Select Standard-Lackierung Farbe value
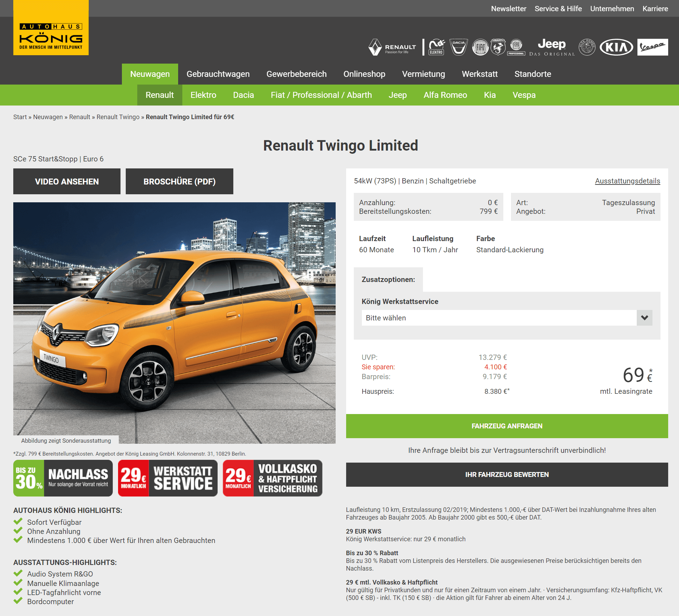This screenshot has width=679, height=616. tap(510, 250)
